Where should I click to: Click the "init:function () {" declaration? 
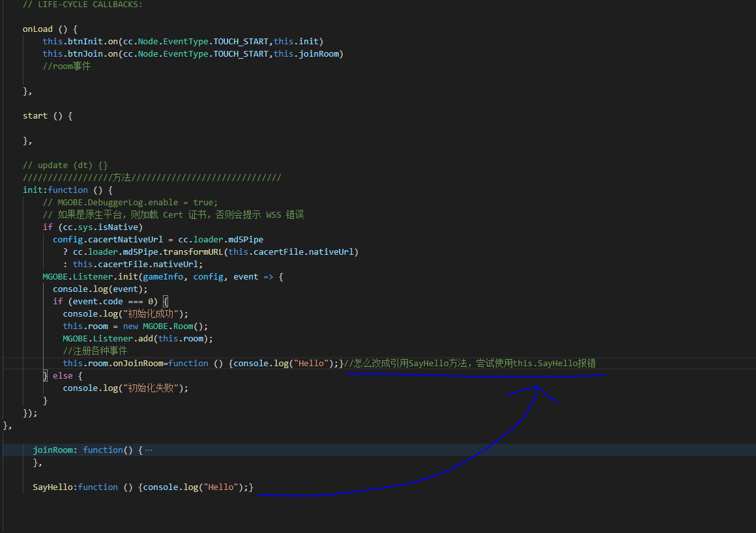[68, 190]
